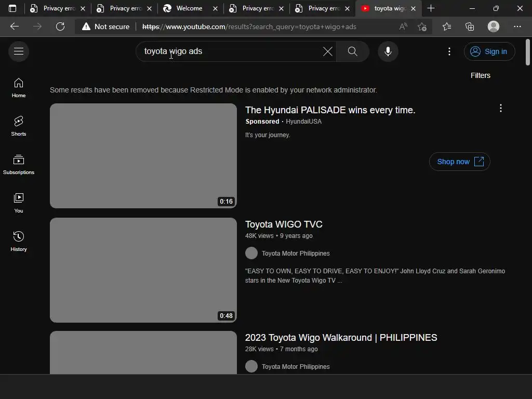Image resolution: width=532 pixels, height=399 pixels.
Task: Visit the HyundaiUSA advertiser link
Action: [303, 122]
